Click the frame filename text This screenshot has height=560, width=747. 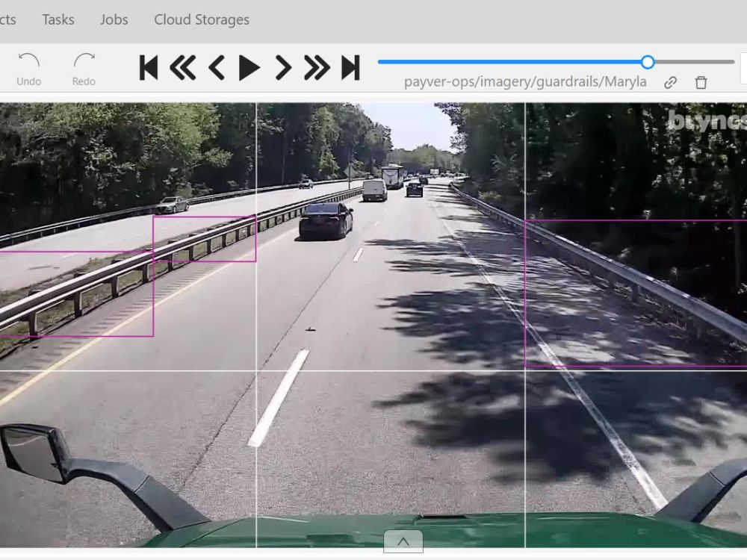click(525, 82)
